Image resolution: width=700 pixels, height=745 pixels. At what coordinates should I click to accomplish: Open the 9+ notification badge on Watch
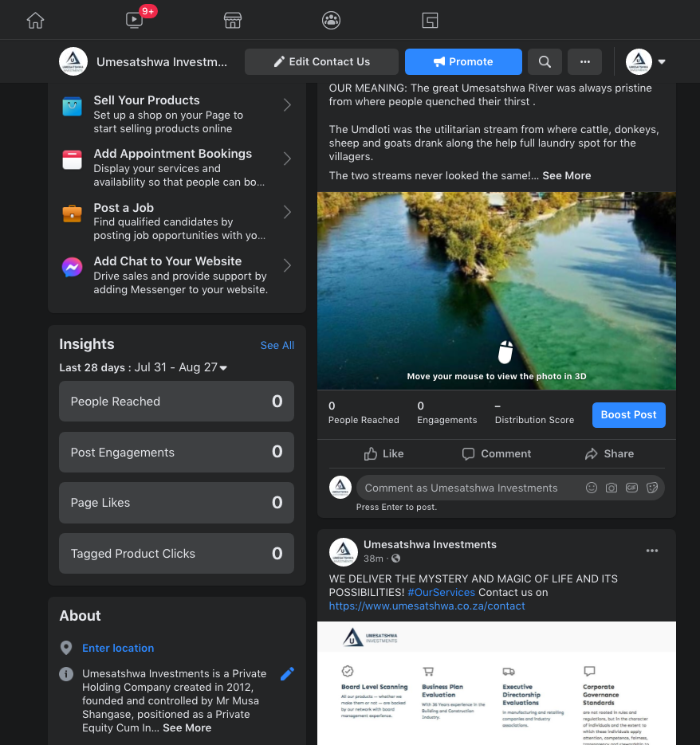(148, 11)
